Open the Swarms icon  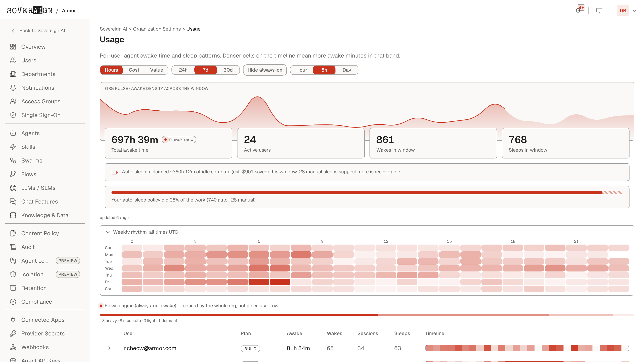tap(13, 161)
